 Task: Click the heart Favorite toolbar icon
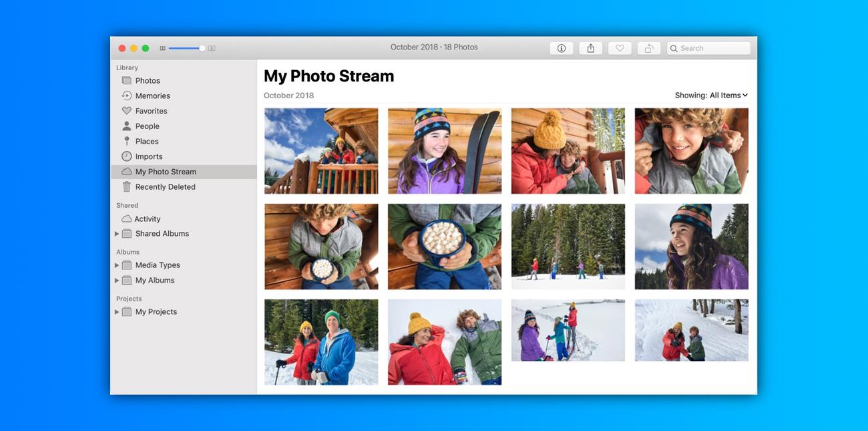point(620,48)
